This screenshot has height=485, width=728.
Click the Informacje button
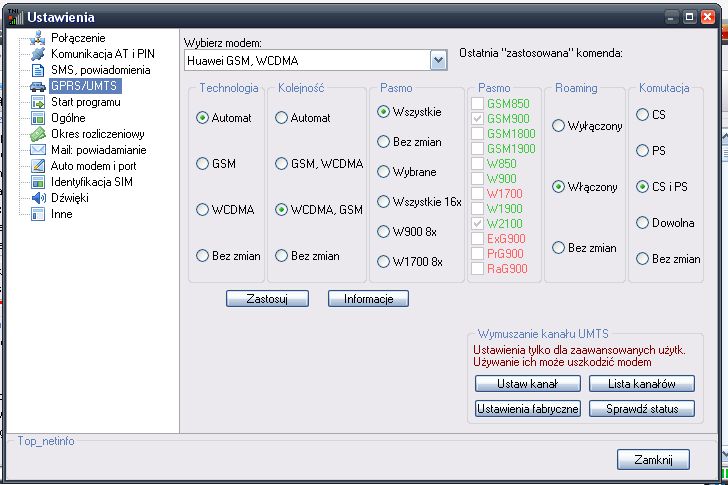click(368, 299)
